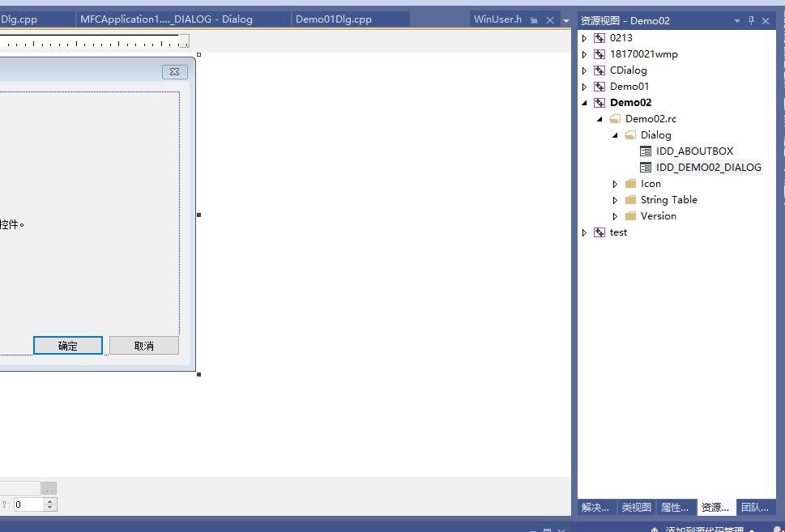This screenshot has width=785, height=532.
Task: Click the Y offset input field
Action: [28, 504]
